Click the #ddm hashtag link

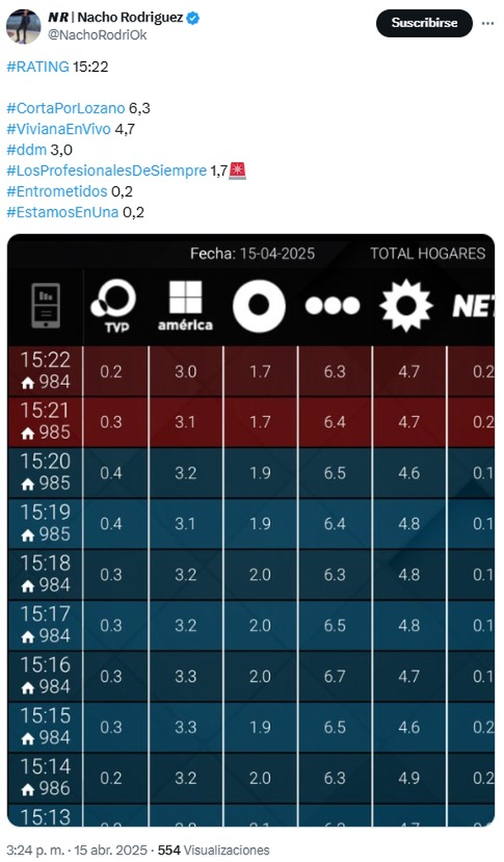coord(26,150)
